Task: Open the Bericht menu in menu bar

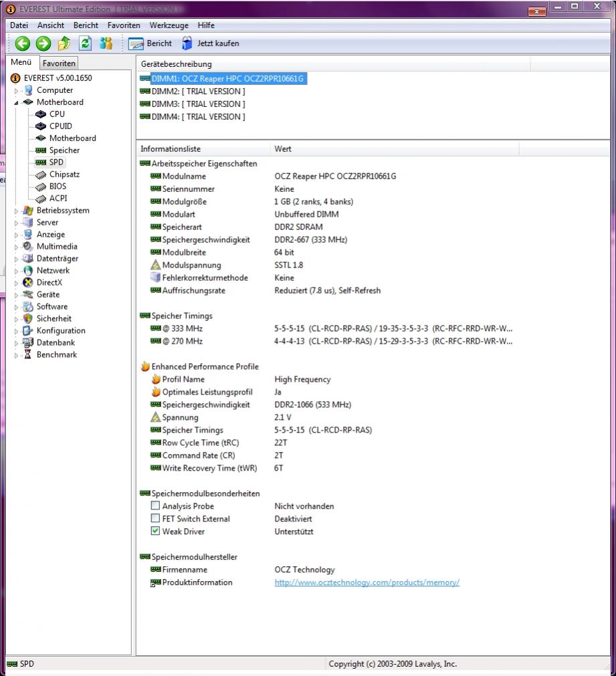Action: (86, 25)
